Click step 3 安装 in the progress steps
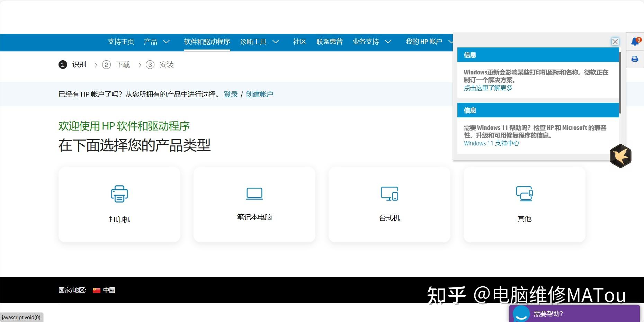The image size is (644, 322). (x=160, y=65)
